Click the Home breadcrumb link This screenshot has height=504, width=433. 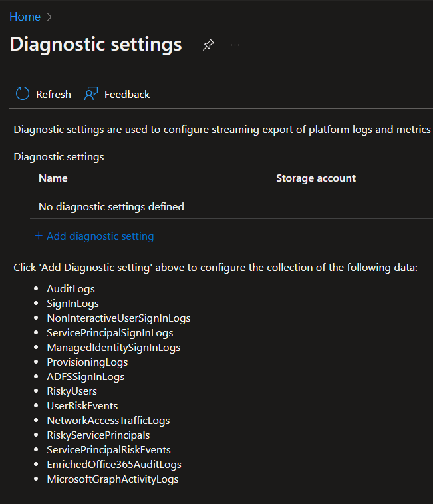(25, 17)
